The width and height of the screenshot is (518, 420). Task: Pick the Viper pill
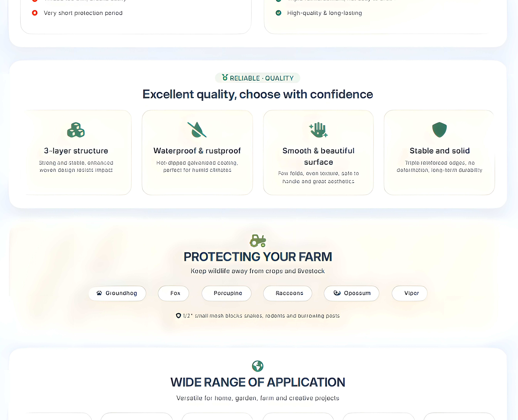[410, 293]
